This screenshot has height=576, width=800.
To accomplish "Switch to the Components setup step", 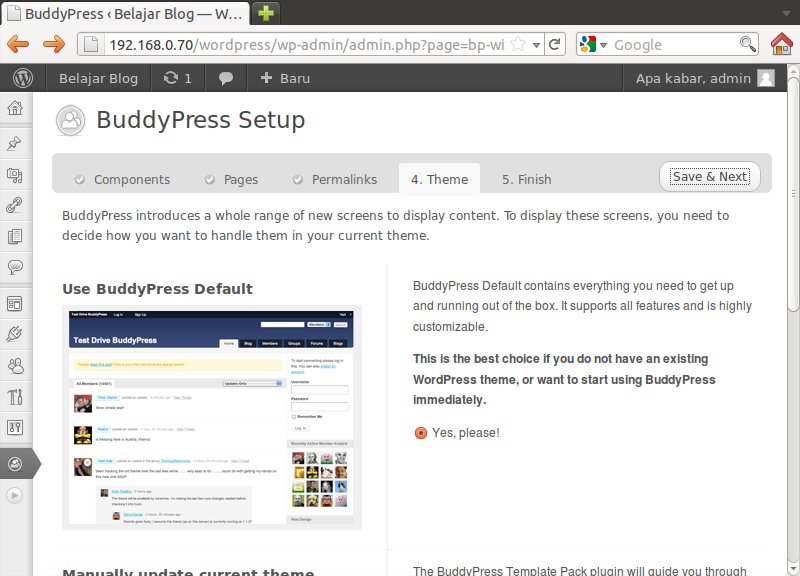I will [x=122, y=180].
